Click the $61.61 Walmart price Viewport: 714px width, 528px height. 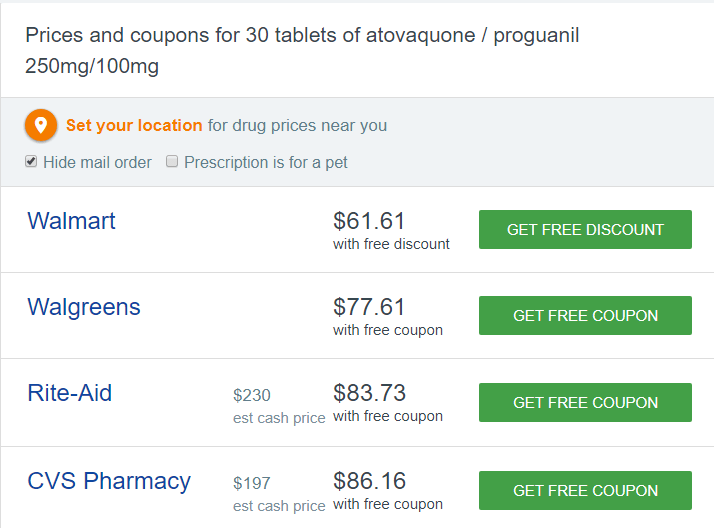[x=369, y=221]
